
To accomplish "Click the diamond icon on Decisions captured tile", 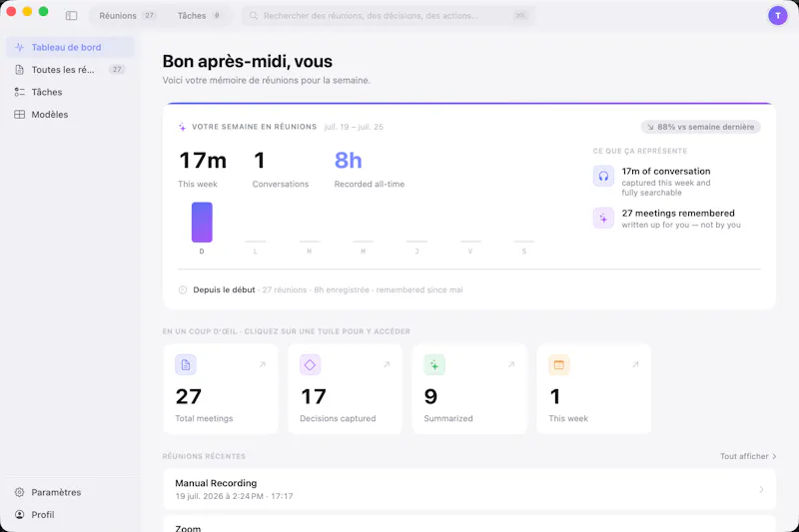I will [x=310, y=364].
